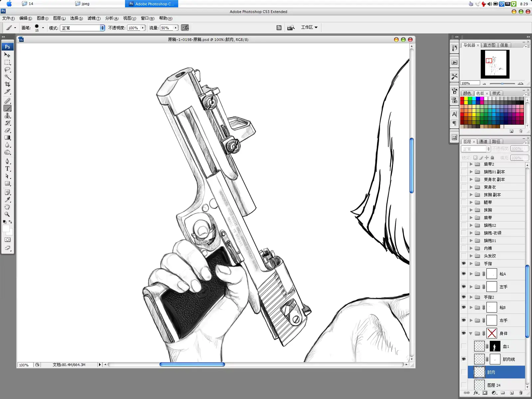Select the Rectangular Marquee tool
Viewport: 532px width, 399px height.
pyautogui.click(x=7, y=62)
